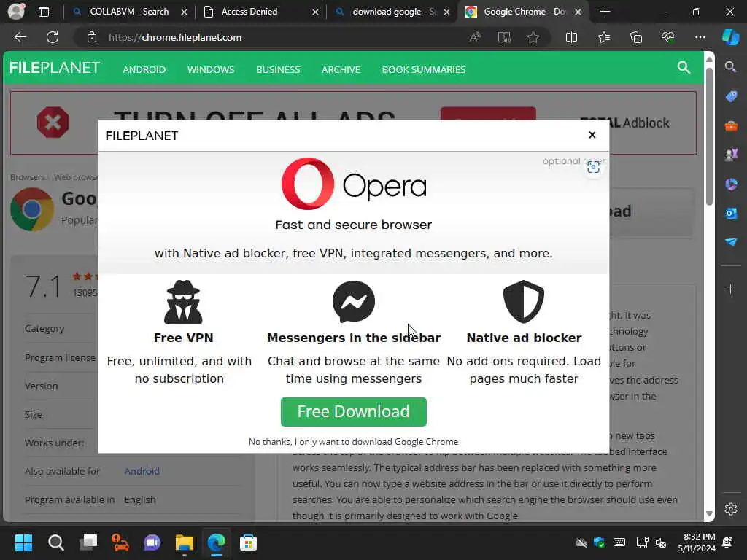Open the FilePlanet site search
The height and width of the screenshot is (560, 747).
coord(684,68)
